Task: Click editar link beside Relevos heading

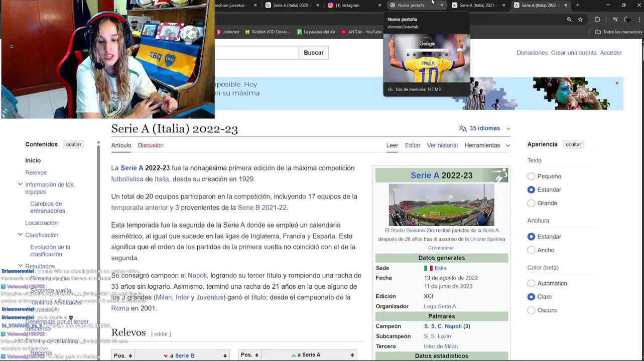Action: point(161,334)
